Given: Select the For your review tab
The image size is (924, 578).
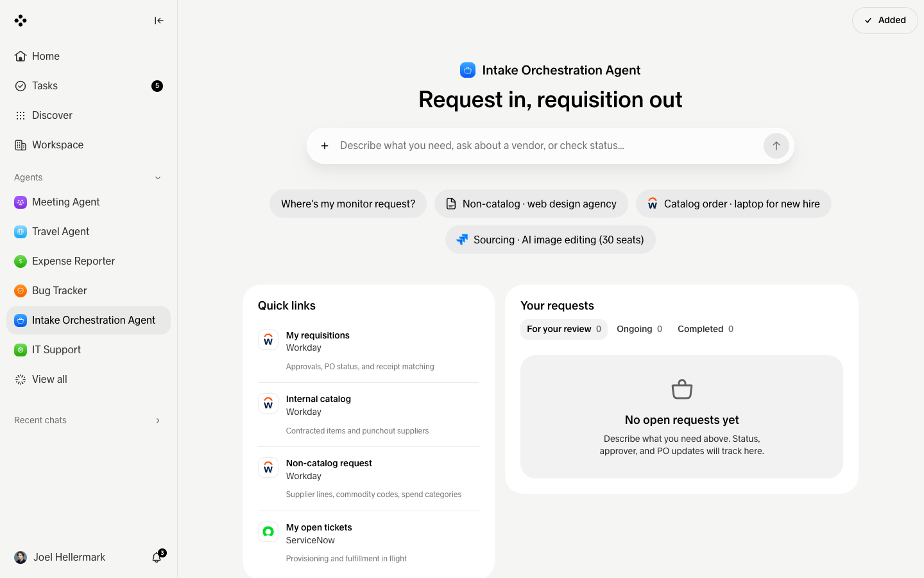Looking at the screenshot, I should point(564,329).
